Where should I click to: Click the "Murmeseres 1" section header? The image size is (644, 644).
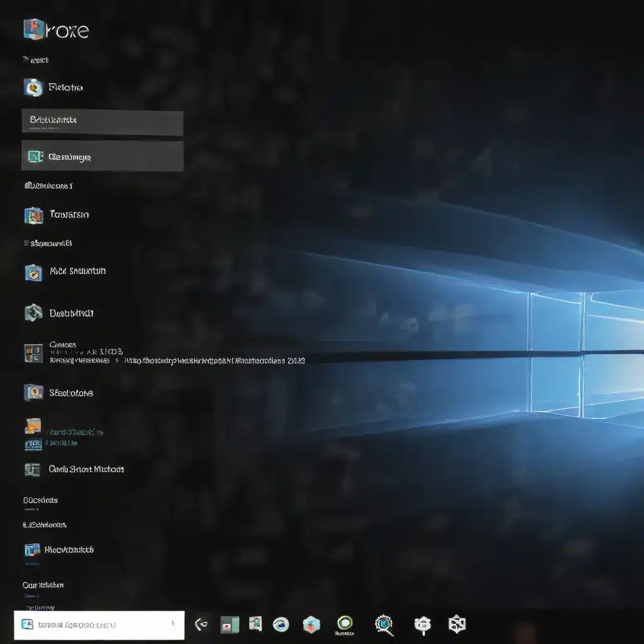click(48, 186)
